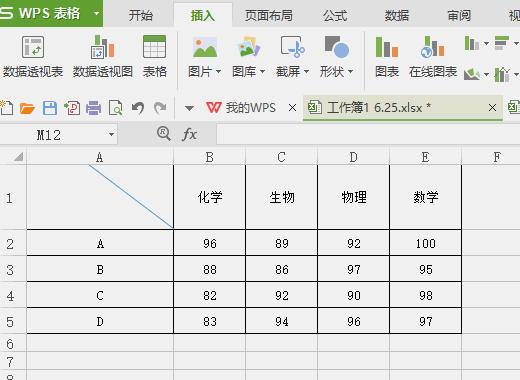Select the diagonal-line header cell A1

100,197
